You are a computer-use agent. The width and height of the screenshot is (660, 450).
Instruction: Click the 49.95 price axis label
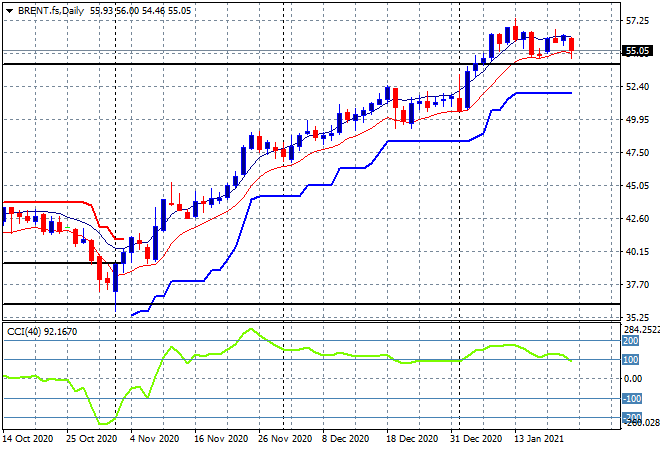coord(637,120)
